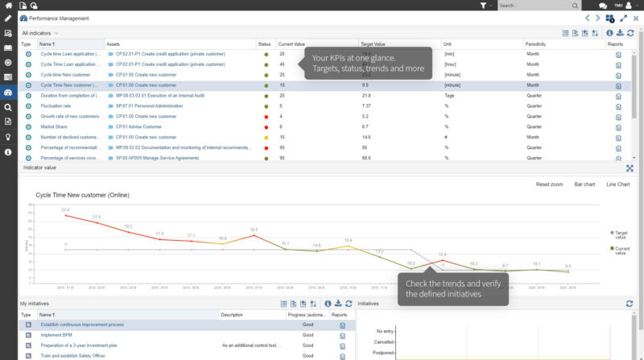Sort by Current Value column header
The image size is (644, 360).
coord(292,44)
